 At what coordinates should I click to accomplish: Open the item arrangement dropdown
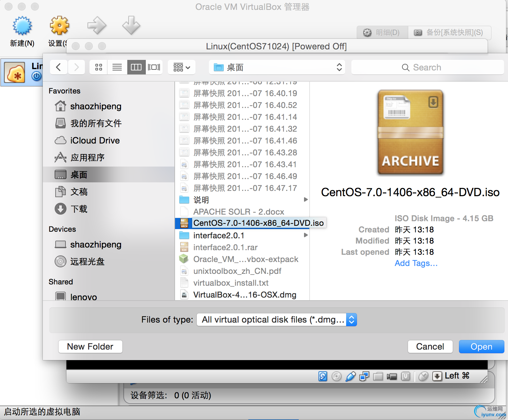click(x=182, y=67)
